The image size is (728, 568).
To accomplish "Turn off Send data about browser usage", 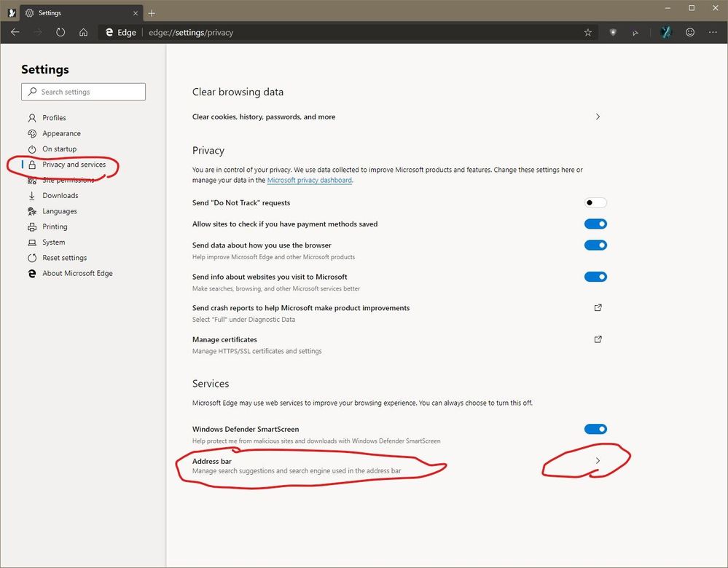I will click(595, 245).
